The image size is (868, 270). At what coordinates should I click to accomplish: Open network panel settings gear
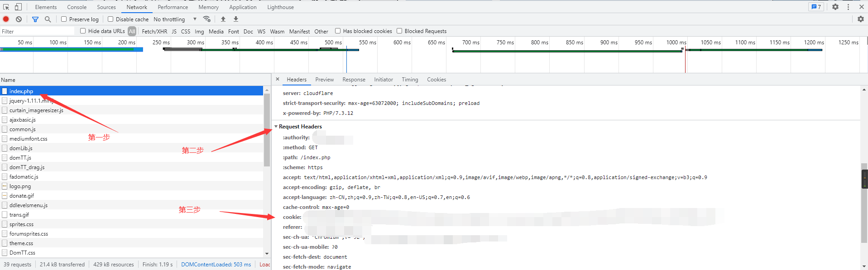(x=861, y=19)
